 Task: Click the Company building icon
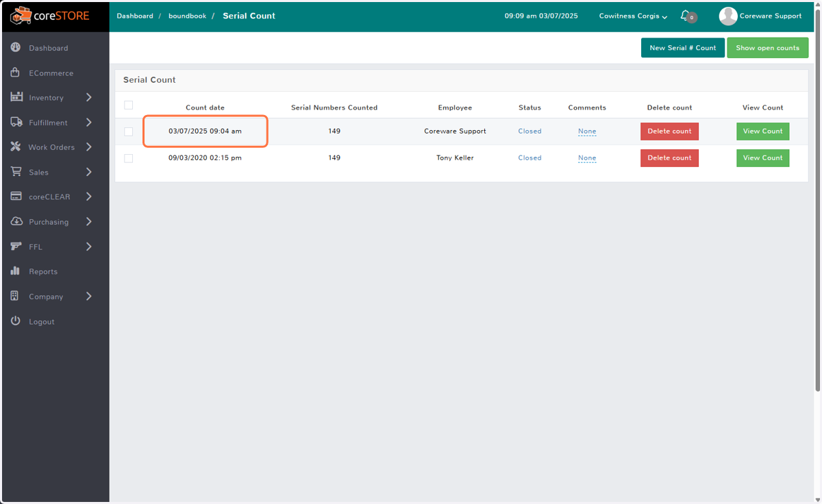[x=15, y=297]
